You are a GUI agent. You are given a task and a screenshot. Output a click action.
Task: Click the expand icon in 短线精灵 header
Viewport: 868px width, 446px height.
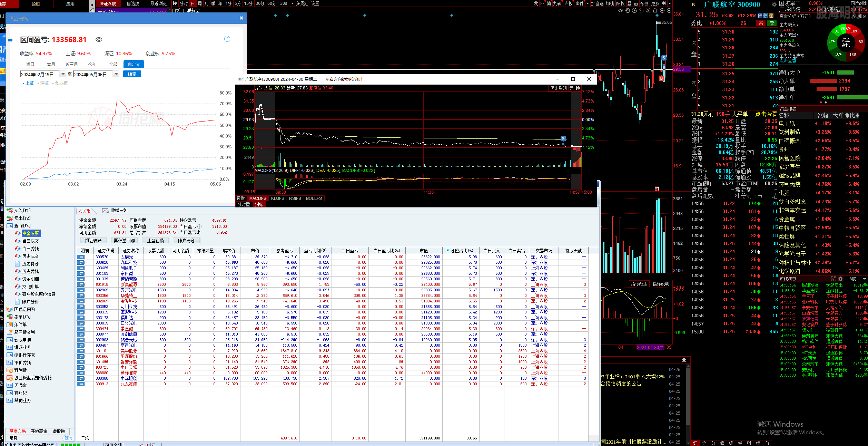coord(834,279)
